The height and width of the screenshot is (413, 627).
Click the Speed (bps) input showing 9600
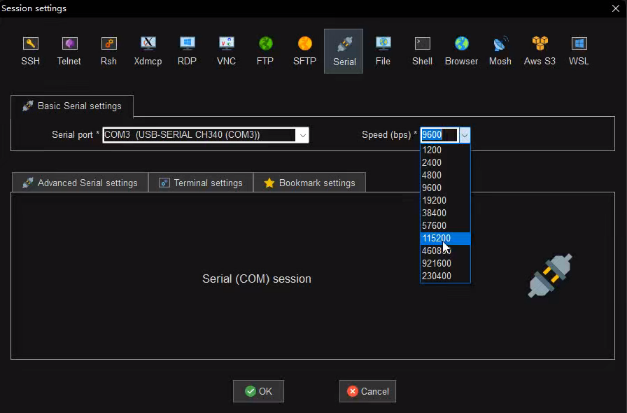click(x=439, y=135)
